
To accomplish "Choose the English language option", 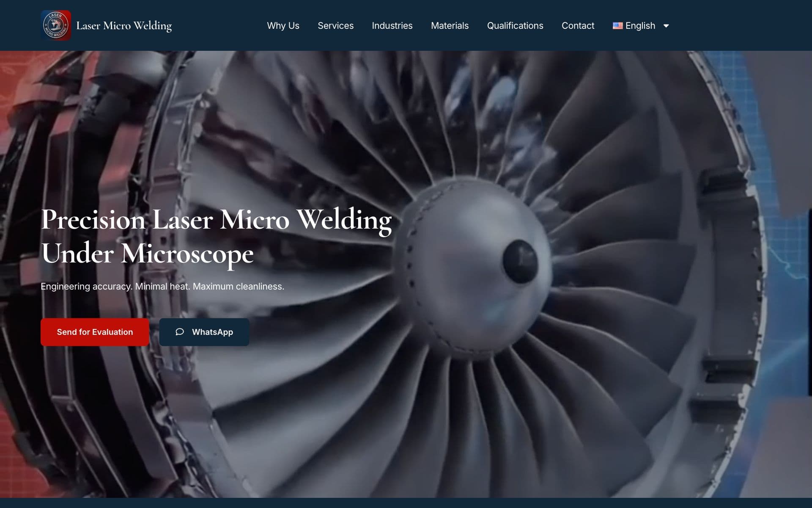I will tap(640, 26).
